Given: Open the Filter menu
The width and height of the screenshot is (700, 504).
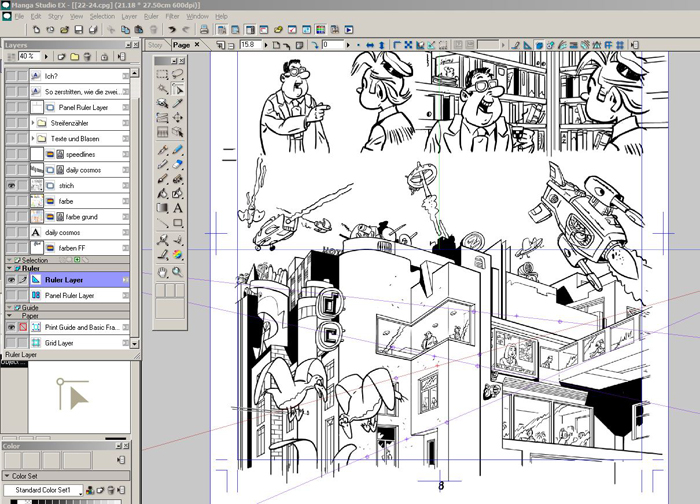Looking at the screenshot, I should 173,17.
